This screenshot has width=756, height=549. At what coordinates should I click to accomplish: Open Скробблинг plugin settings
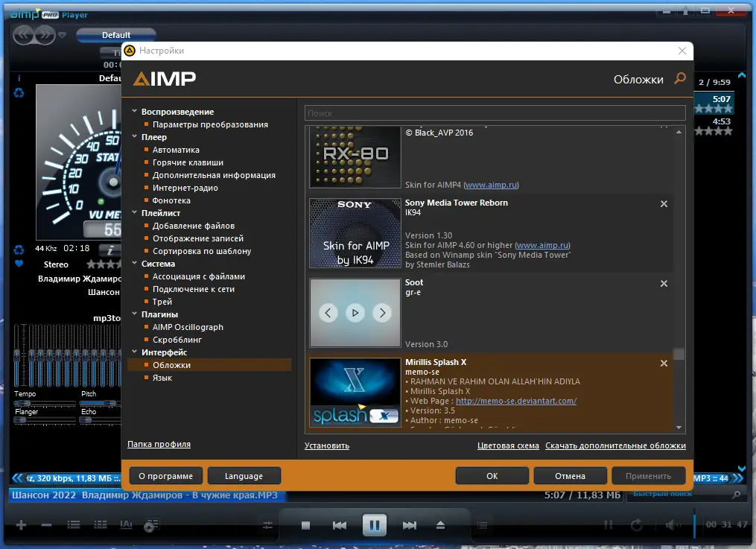[x=177, y=340]
